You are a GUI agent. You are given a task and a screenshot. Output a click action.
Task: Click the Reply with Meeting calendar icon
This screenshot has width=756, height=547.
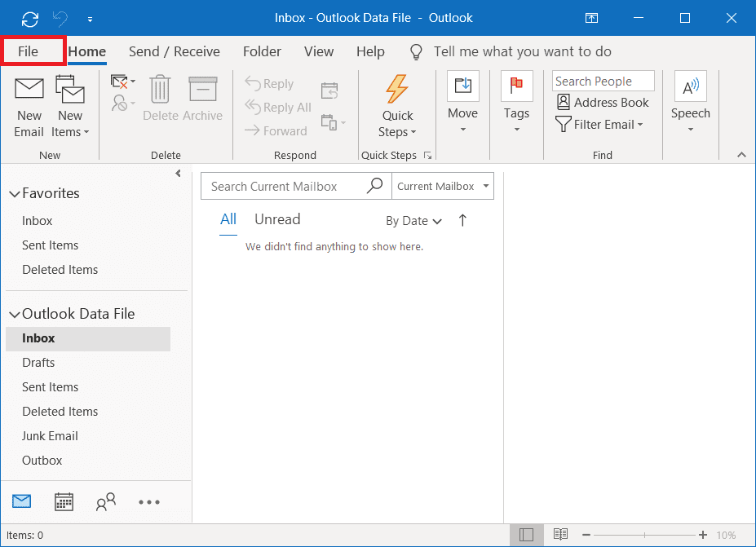(x=329, y=90)
